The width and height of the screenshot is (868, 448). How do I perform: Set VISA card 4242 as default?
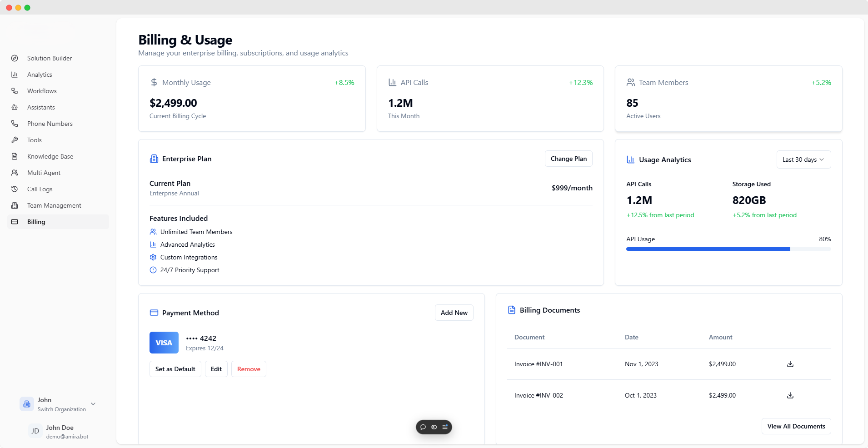click(x=175, y=369)
